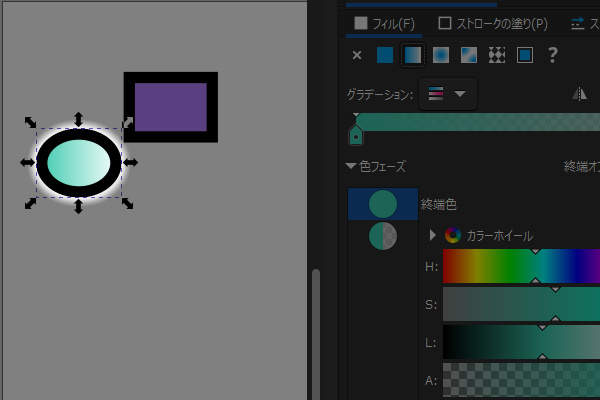Click the color wheel icon

(x=453, y=235)
